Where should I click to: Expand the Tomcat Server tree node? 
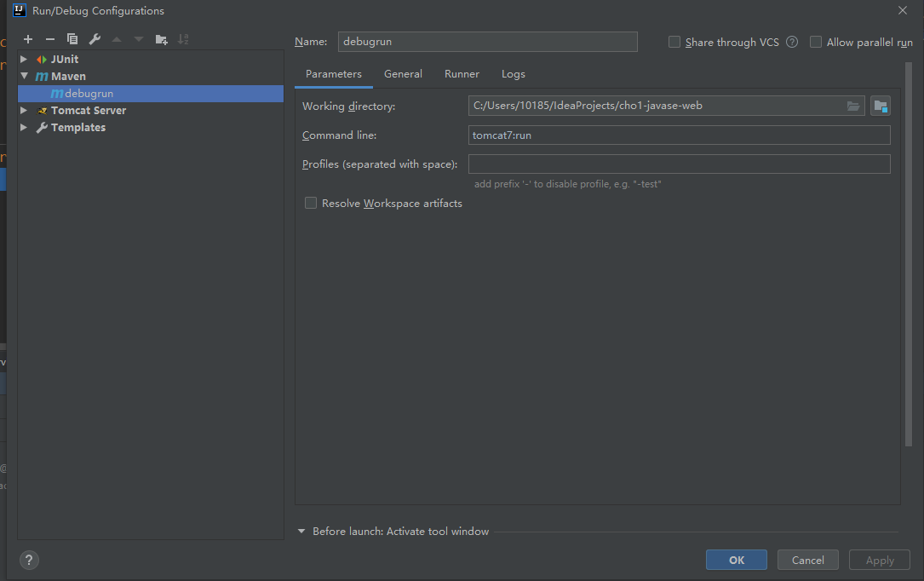[24, 111]
